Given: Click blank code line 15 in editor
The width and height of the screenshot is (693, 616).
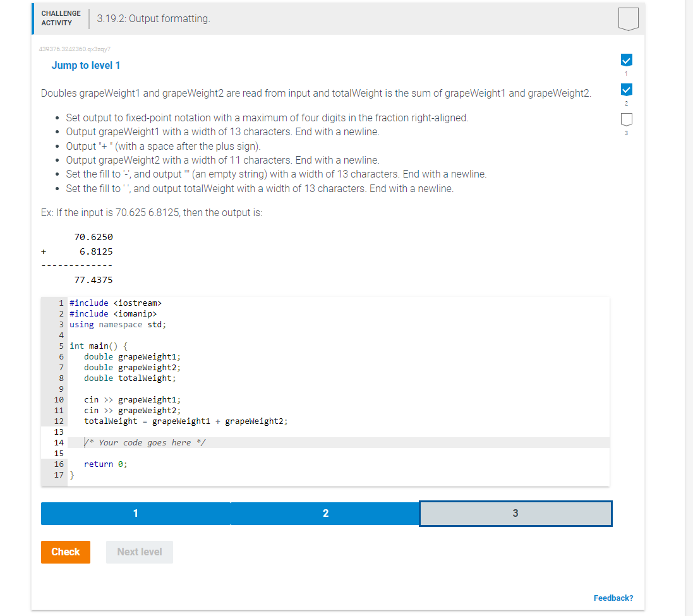Looking at the screenshot, I should 338,454.
